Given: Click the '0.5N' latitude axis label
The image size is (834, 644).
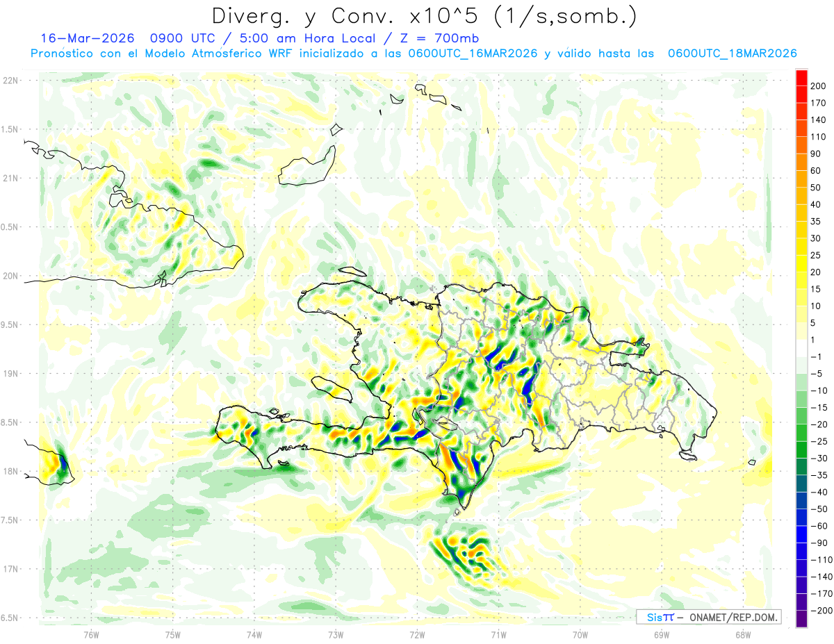Looking at the screenshot, I should click(x=10, y=227).
